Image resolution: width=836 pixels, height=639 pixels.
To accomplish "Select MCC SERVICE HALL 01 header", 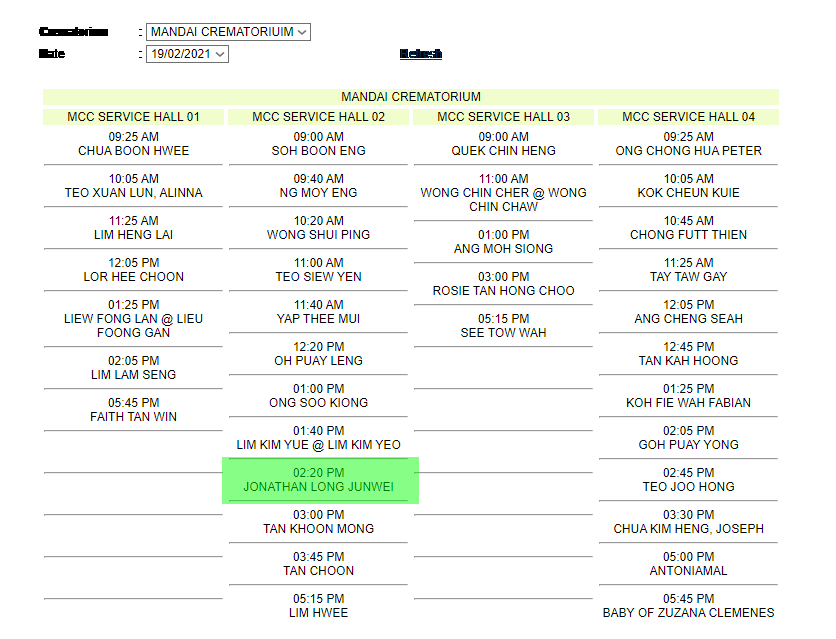I will (133, 117).
